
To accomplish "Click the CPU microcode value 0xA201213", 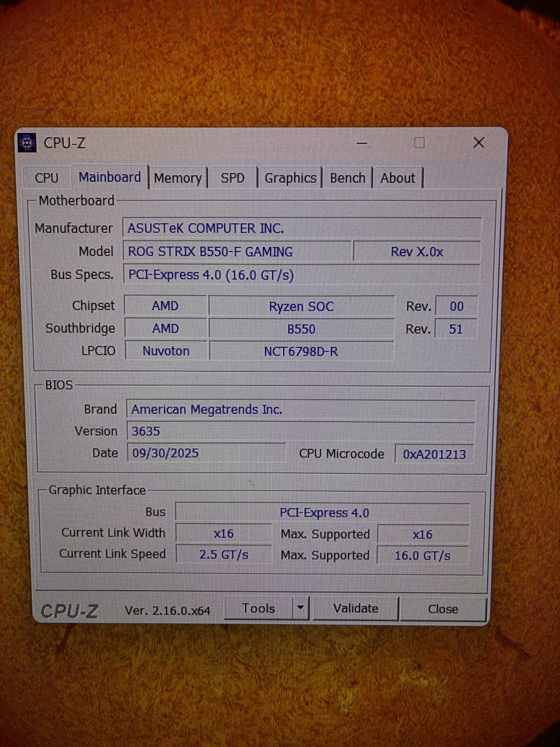I will click(435, 454).
